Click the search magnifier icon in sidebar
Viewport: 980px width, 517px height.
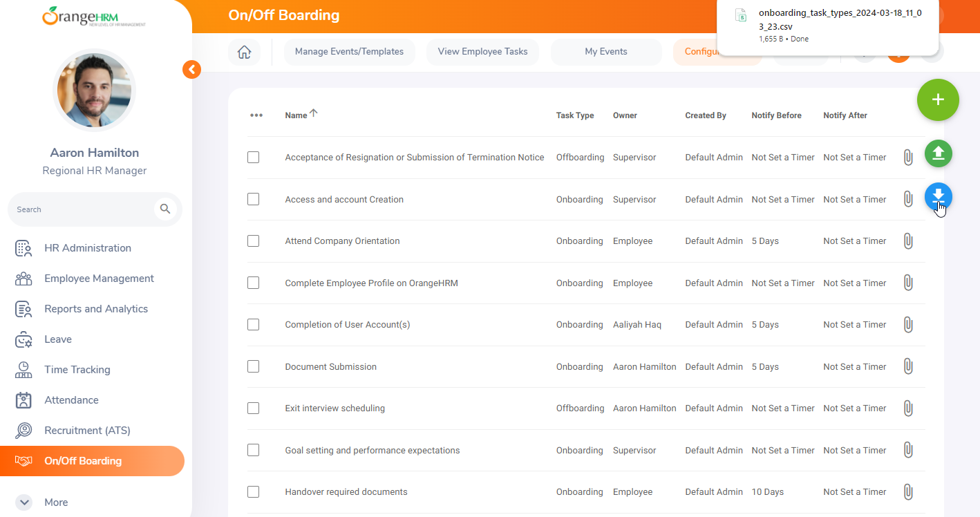165,209
